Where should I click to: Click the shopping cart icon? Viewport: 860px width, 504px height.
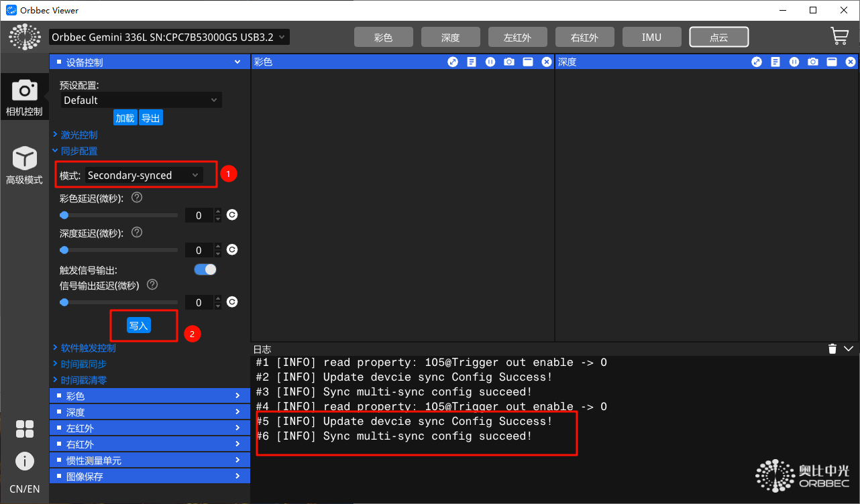[839, 36]
